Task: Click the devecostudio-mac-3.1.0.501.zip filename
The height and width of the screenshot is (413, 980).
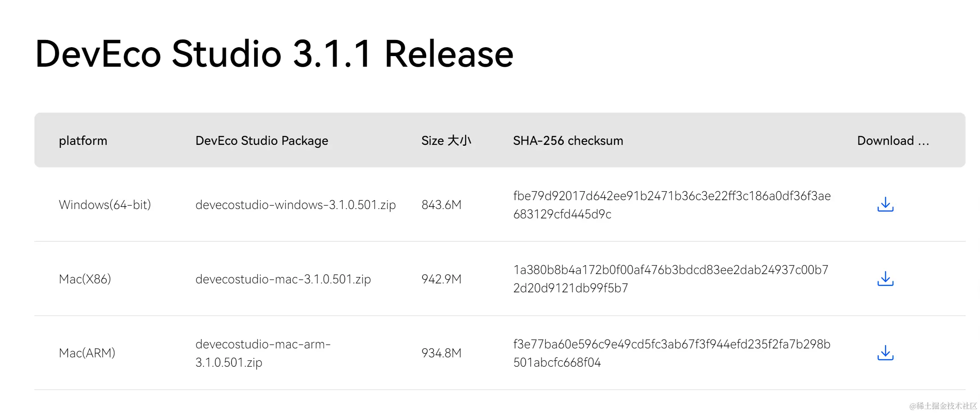Action: (x=283, y=279)
